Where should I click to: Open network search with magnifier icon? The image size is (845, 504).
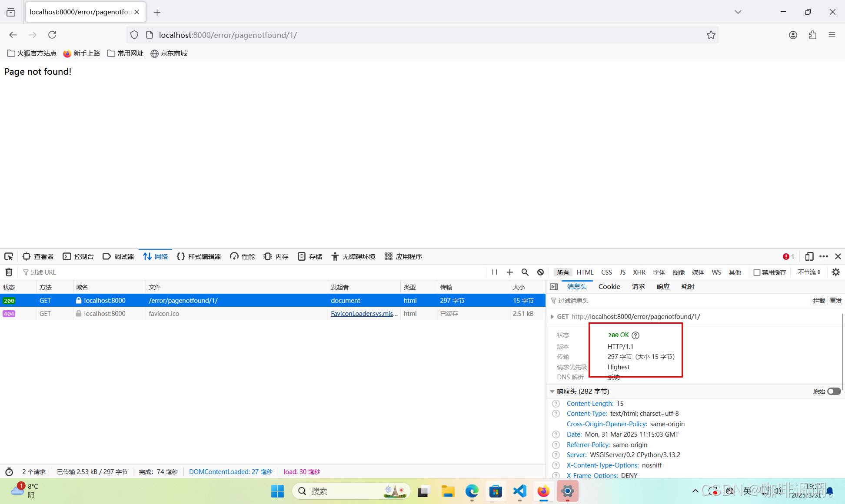(525, 272)
